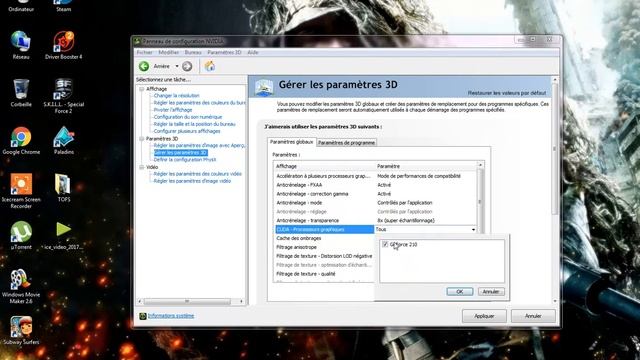Viewport: 640px width, 360px height.
Task: Toggle the GeForce 210 checkbox
Action: click(x=385, y=244)
